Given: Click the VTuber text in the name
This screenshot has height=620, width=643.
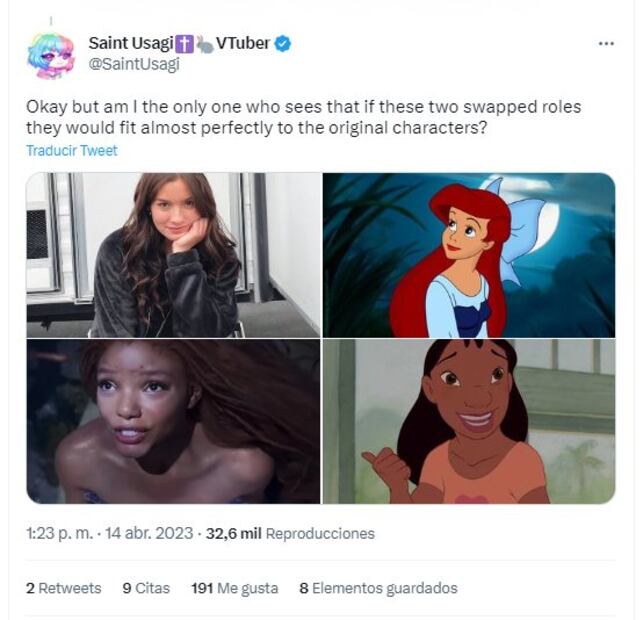Looking at the screenshot, I should (x=243, y=43).
